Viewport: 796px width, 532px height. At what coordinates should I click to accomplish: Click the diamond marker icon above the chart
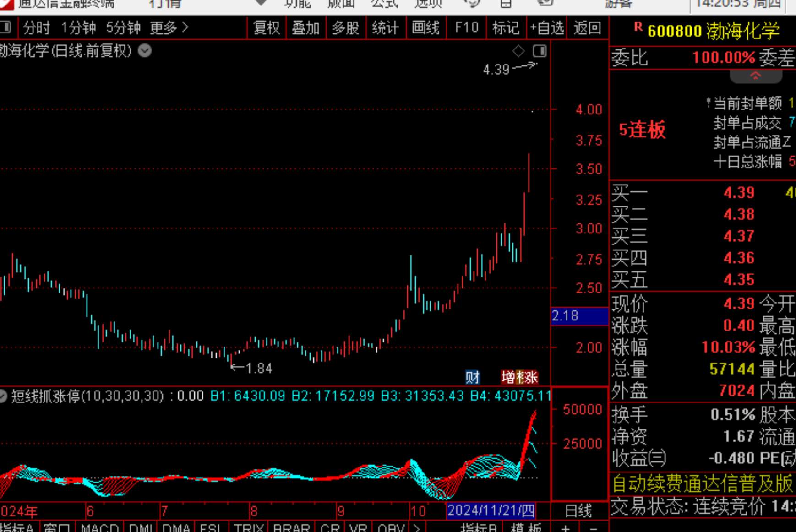tap(518, 51)
